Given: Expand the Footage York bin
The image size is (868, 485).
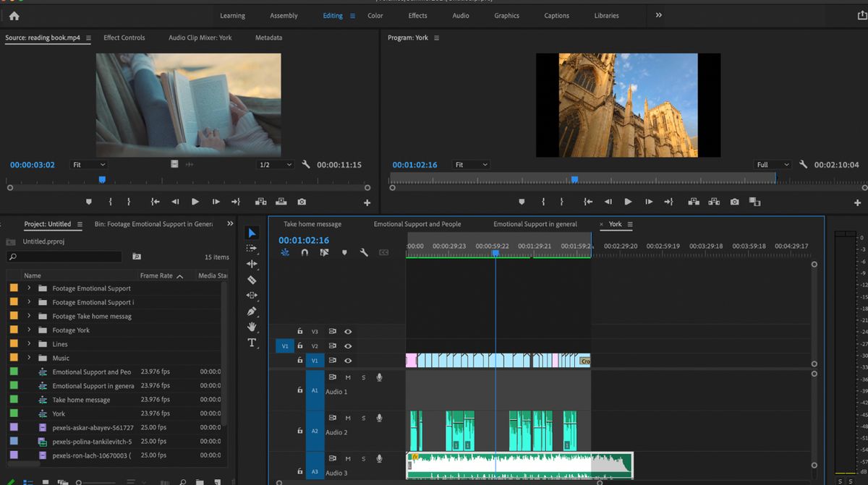Looking at the screenshot, I should (x=29, y=330).
